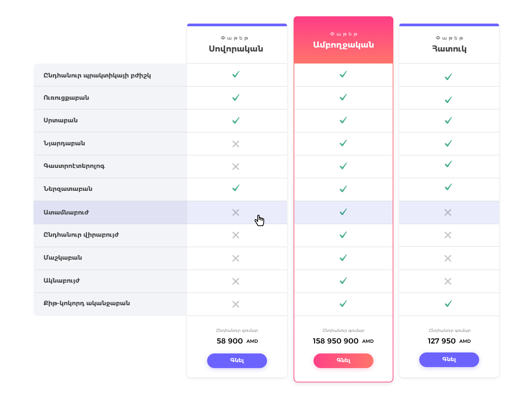Click Հատուկ X icon in Ատամնաբուժ row
Screen dimensions: 532x399
coord(448,212)
